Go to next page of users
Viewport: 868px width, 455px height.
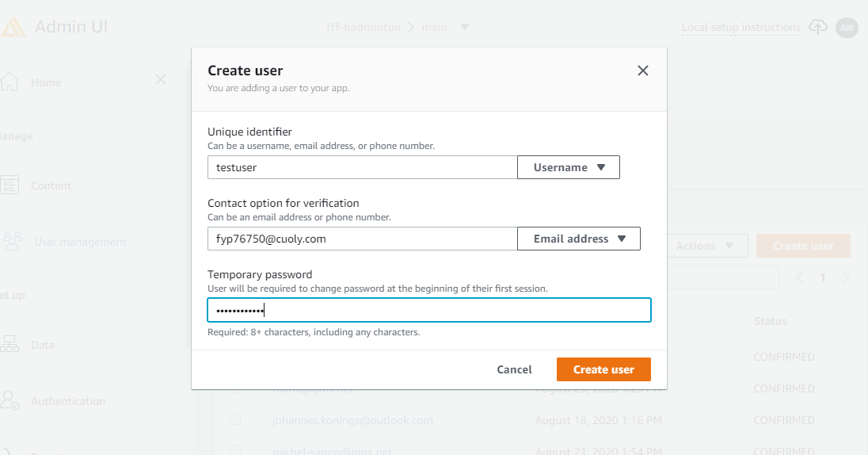846,277
